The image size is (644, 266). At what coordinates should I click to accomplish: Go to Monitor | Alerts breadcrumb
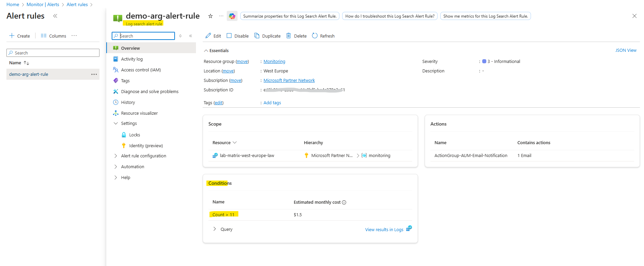pyautogui.click(x=43, y=4)
